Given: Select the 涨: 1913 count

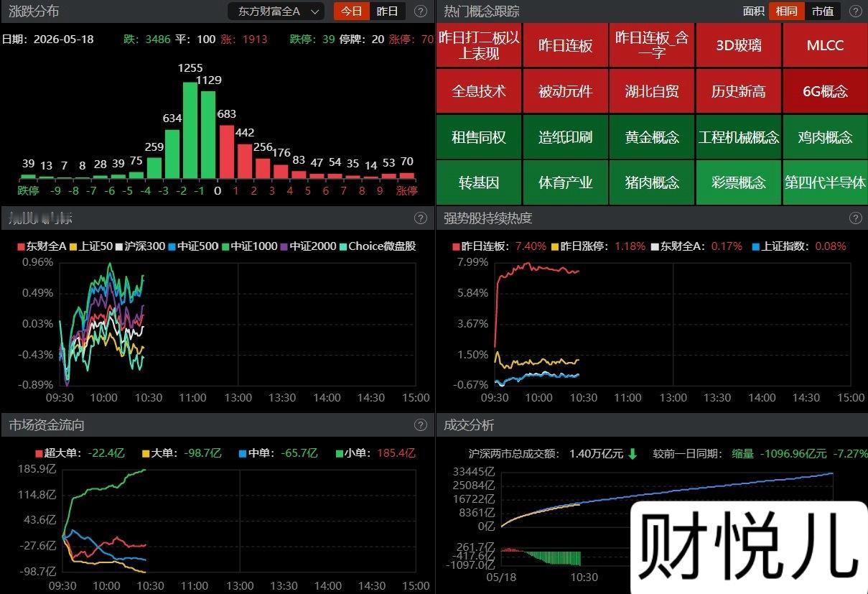Looking at the screenshot, I should tap(244, 39).
